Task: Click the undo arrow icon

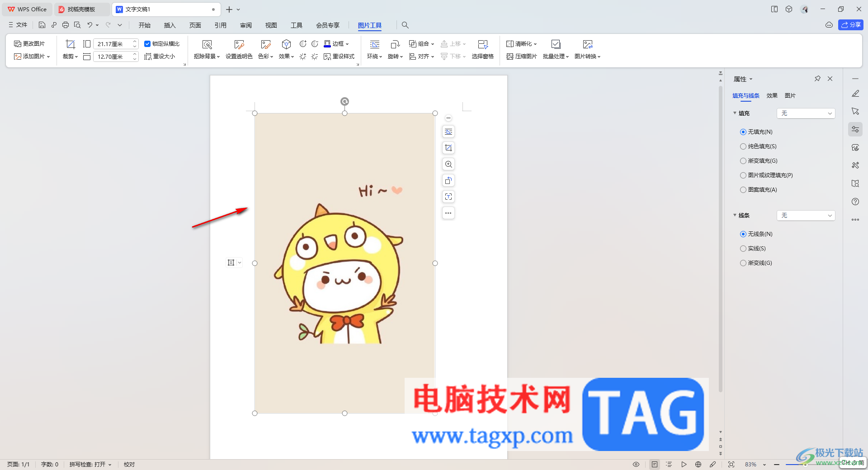Action: tap(90, 25)
